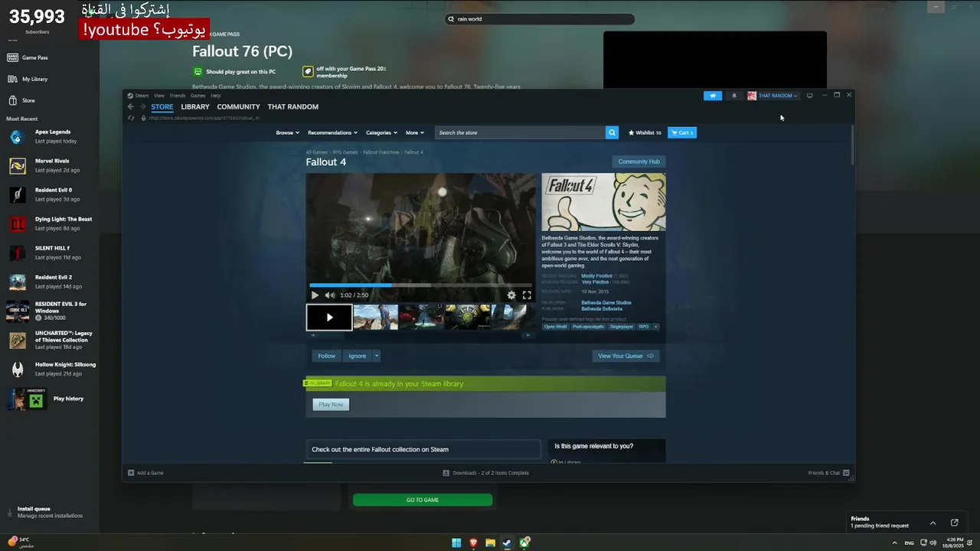Go forward with Steam's forward arrow
This screenshot has width=980, height=551.
[142, 107]
